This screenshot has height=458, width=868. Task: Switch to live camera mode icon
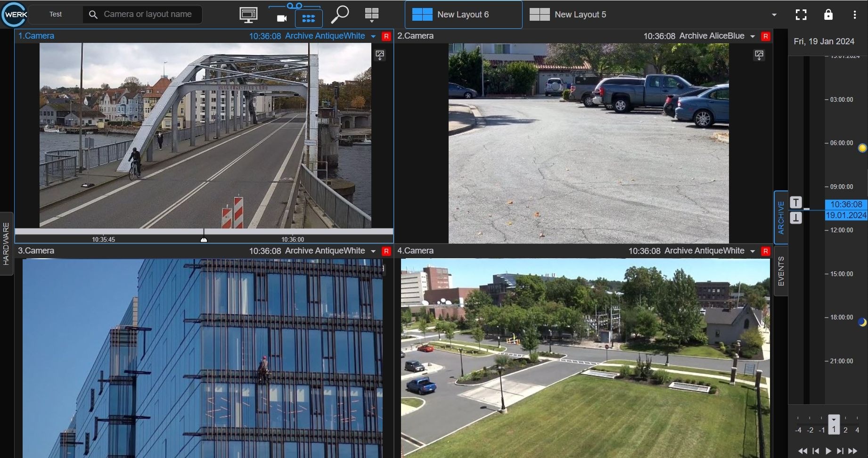[282, 18]
